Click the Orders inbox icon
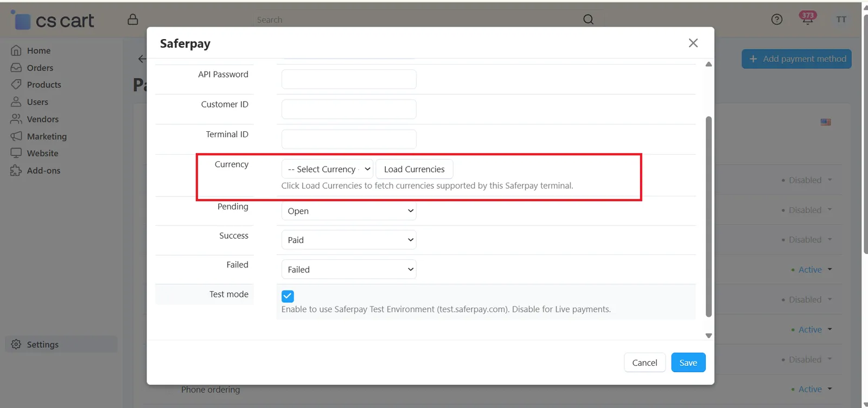 tap(16, 68)
